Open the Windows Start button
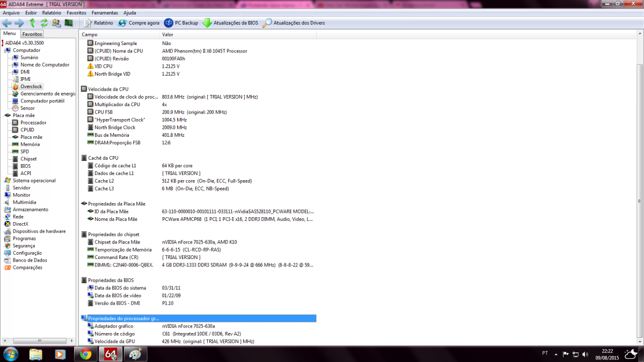 10,354
